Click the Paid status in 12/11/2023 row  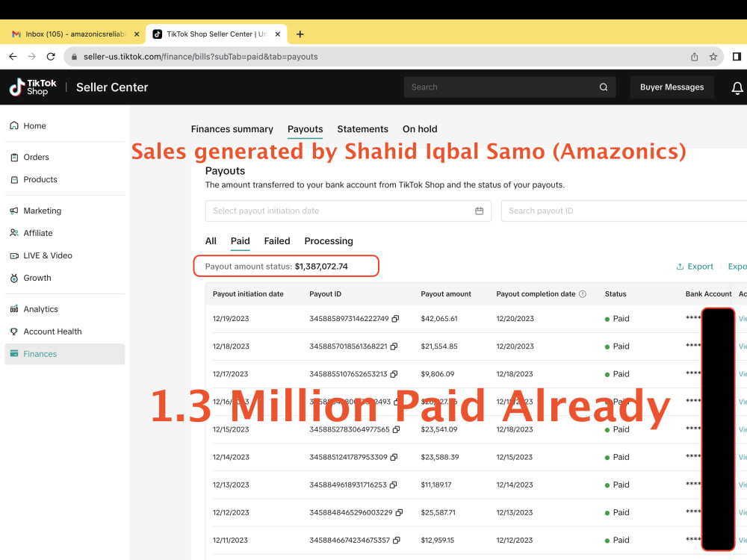(617, 540)
